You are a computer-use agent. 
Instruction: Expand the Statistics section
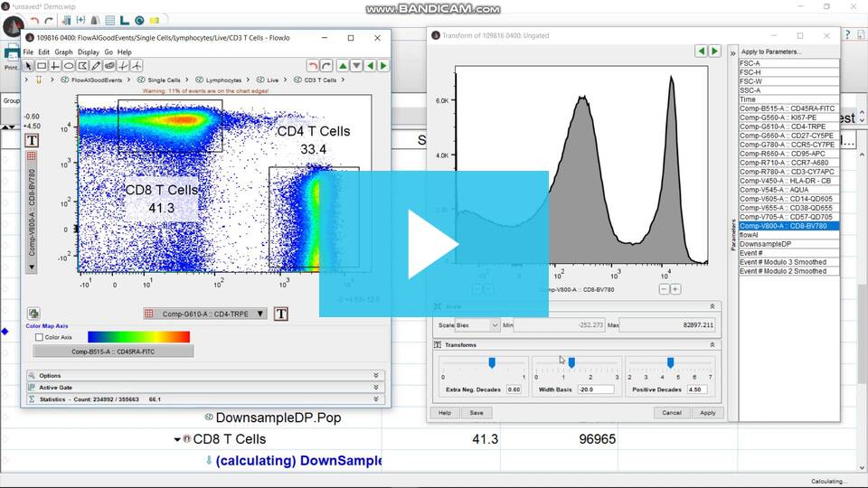[376, 399]
